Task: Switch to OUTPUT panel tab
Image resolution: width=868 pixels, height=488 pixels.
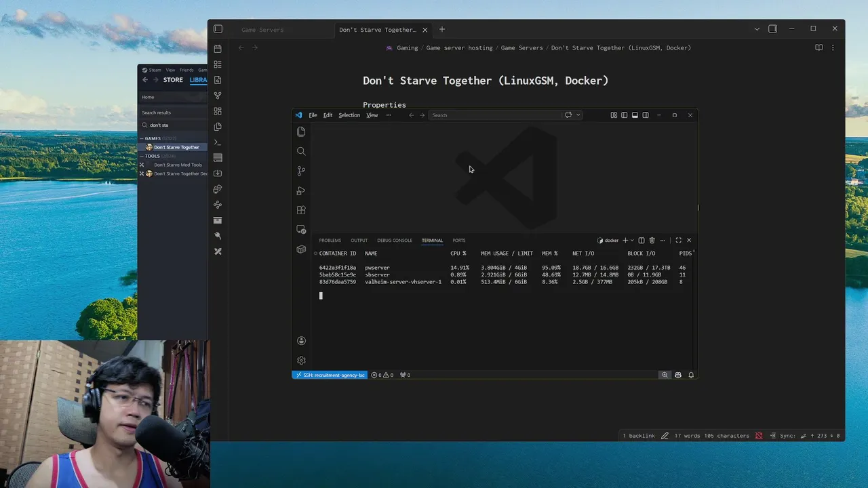Action: pyautogui.click(x=359, y=241)
